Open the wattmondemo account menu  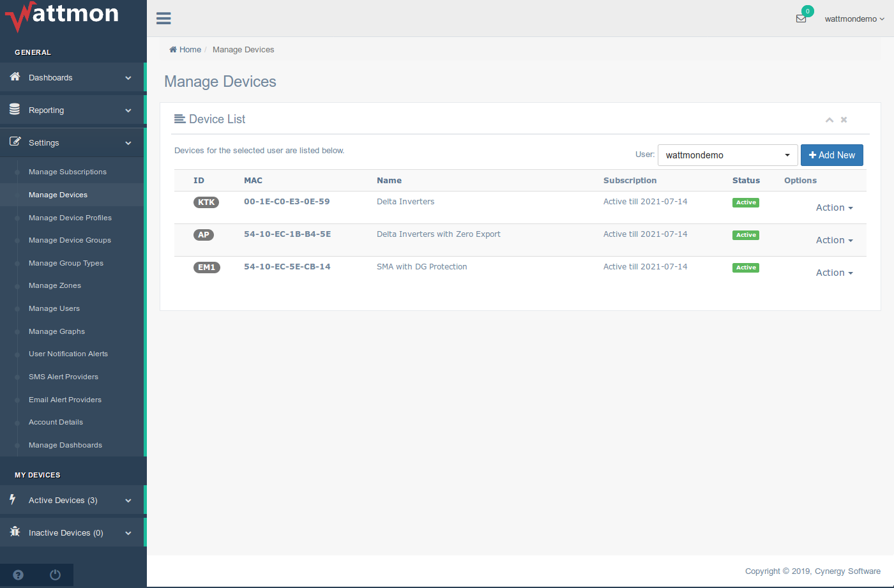click(x=854, y=19)
